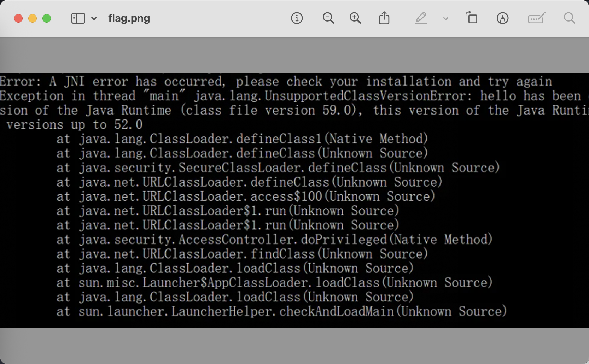Show the form filling toolbar
This screenshot has width=589, height=364.
tap(536, 18)
